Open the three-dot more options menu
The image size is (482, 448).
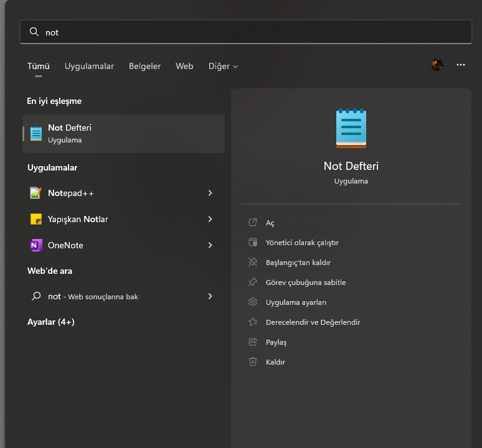[x=461, y=65]
